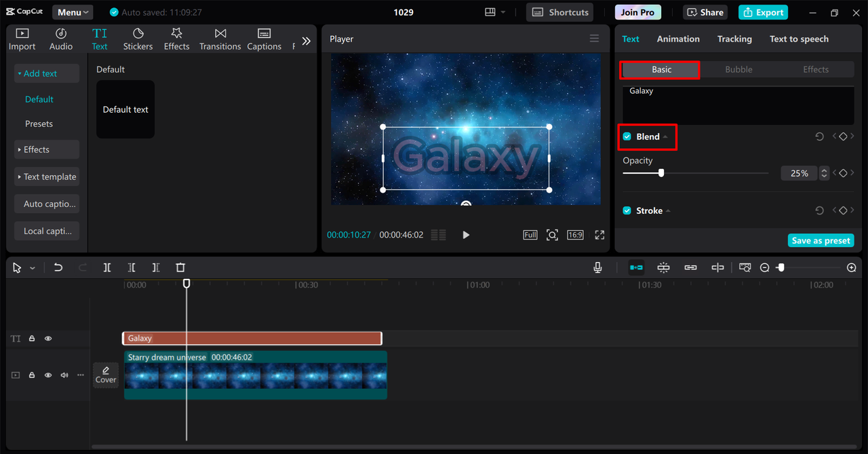Open the layout dropdown in the title bar

(496, 12)
